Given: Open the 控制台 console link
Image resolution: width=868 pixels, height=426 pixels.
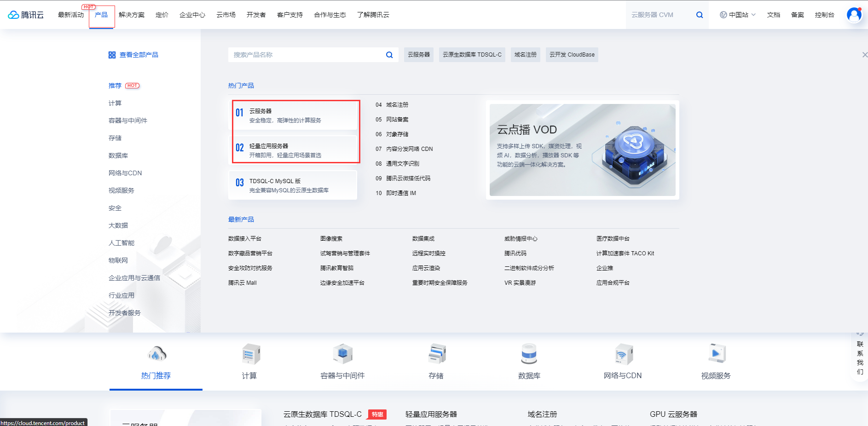Looking at the screenshot, I should [825, 15].
